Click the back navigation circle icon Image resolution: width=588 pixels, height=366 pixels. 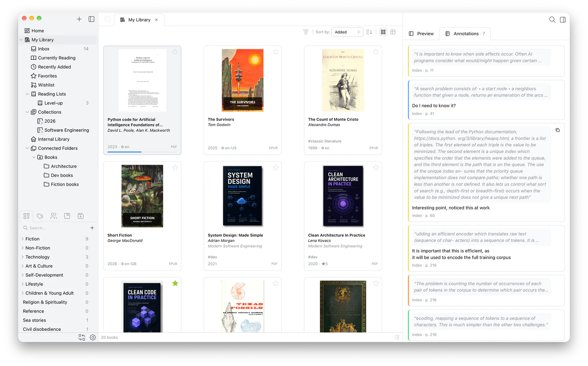click(x=107, y=19)
